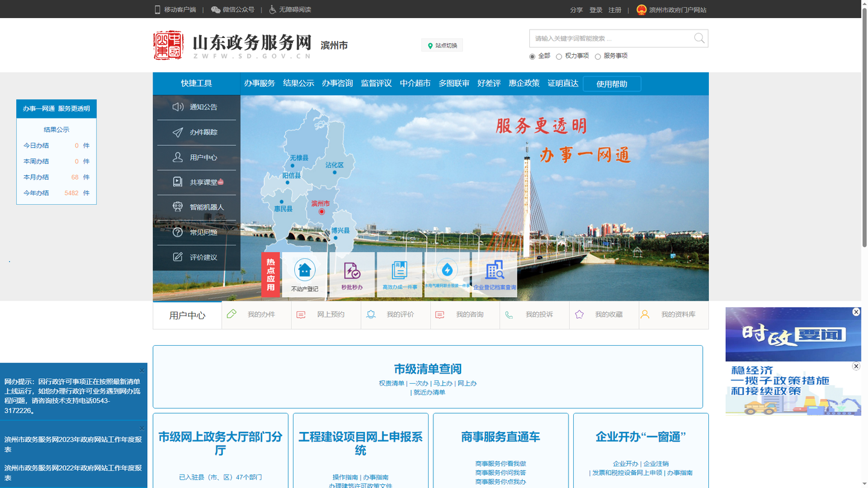Click the 站点切换 location pin icon
Screen dimensions: 868x488
pos(430,46)
